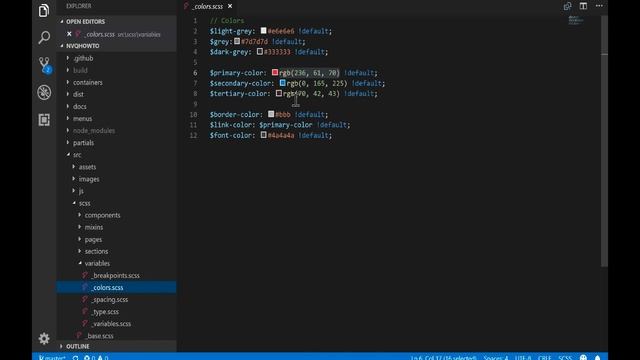Click the $border-color swatch
Image resolution: width=640 pixels, height=360 pixels.
[271, 114]
